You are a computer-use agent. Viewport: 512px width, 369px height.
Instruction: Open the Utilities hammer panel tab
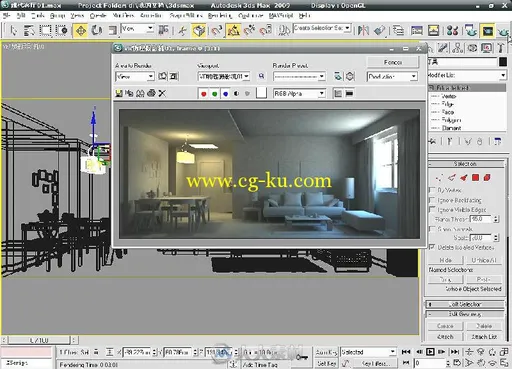point(501,48)
